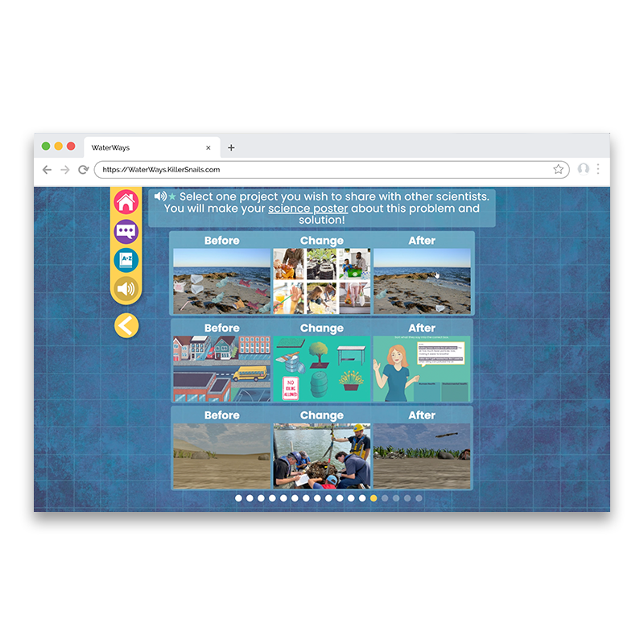The image size is (644, 644).
Task: Open the browser three-dot menu
Action: tap(598, 170)
